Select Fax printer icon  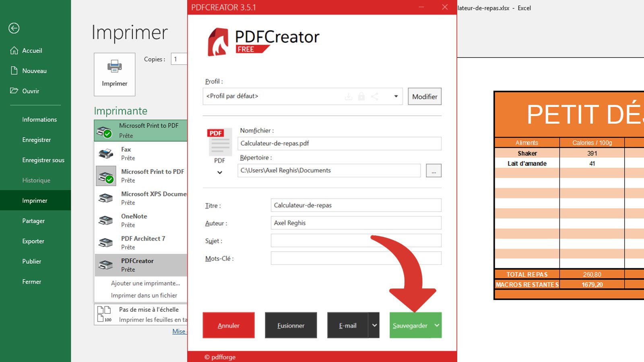[106, 154]
